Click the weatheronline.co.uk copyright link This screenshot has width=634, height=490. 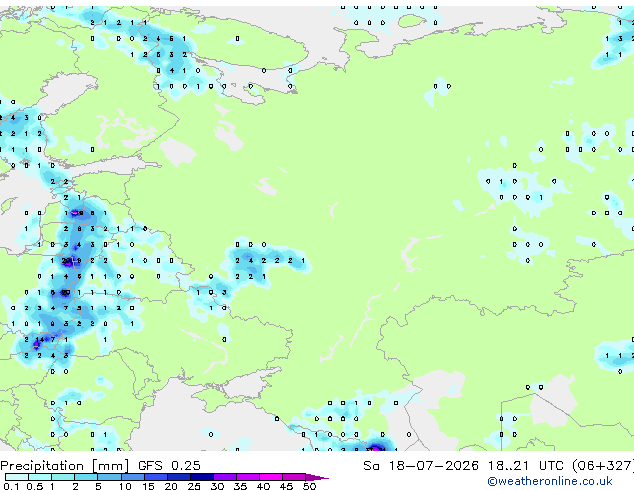(550, 481)
